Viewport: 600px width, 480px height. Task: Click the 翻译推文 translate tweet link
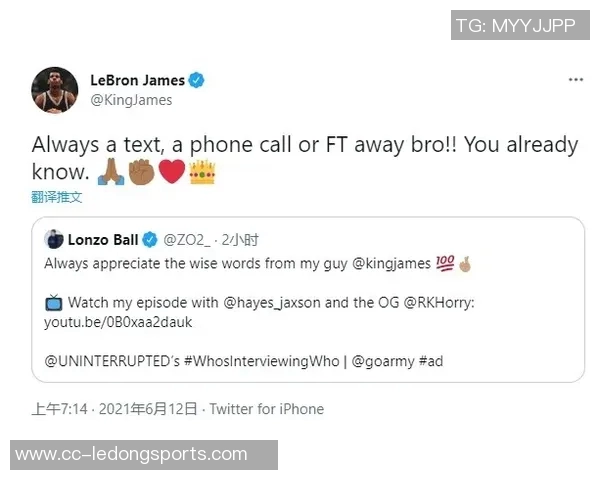[x=57, y=197]
